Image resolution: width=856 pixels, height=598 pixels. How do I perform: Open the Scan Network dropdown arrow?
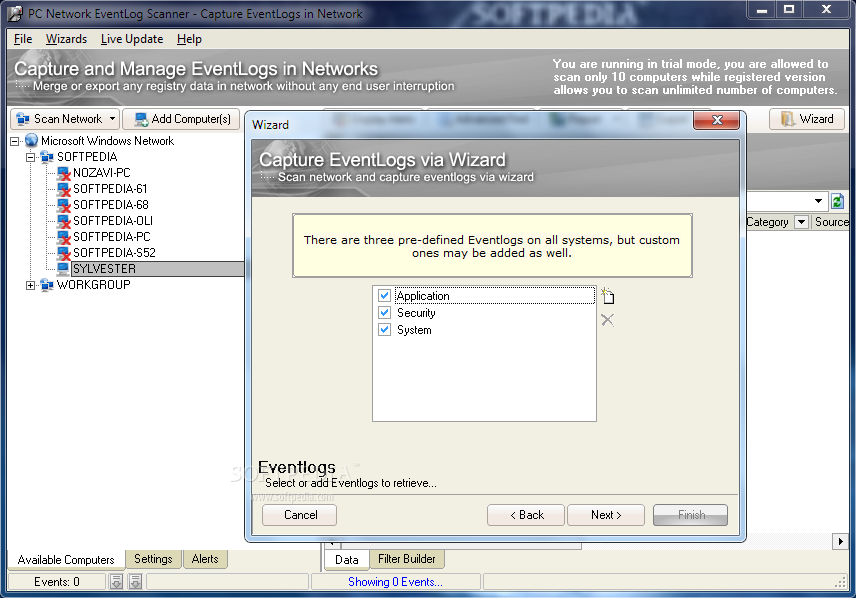(x=112, y=119)
